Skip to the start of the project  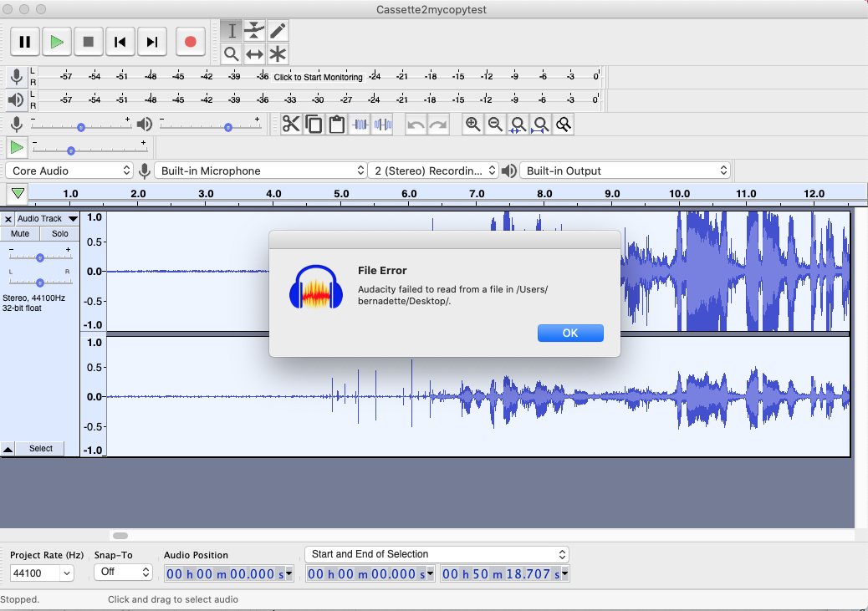[120, 42]
